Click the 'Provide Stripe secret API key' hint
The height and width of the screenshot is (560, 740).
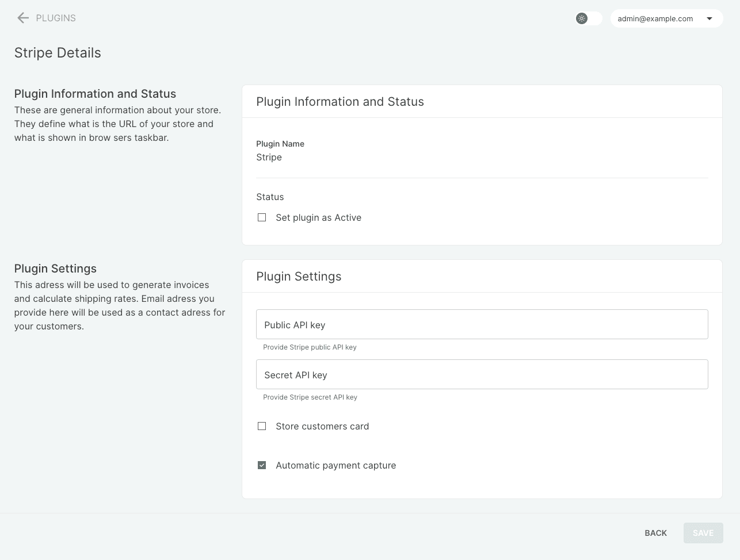point(310,397)
